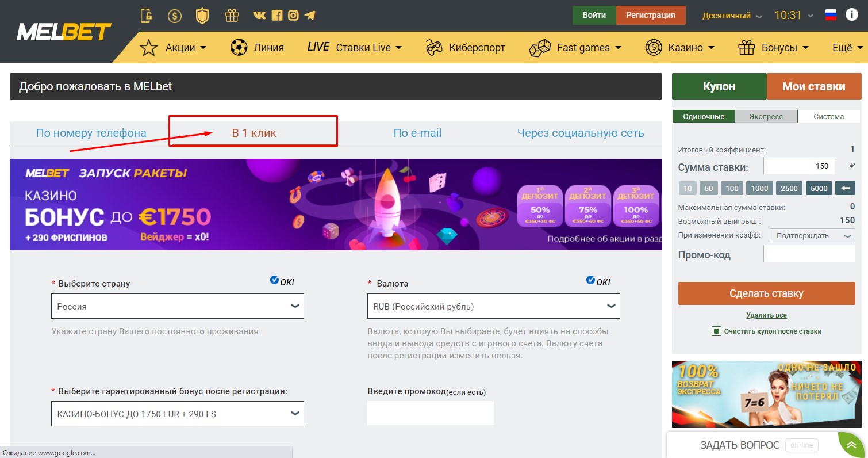This screenshot has height=458, width=868.
Task: Click the casino chip icon beside Казино
Action: click(x=654, y=48)
